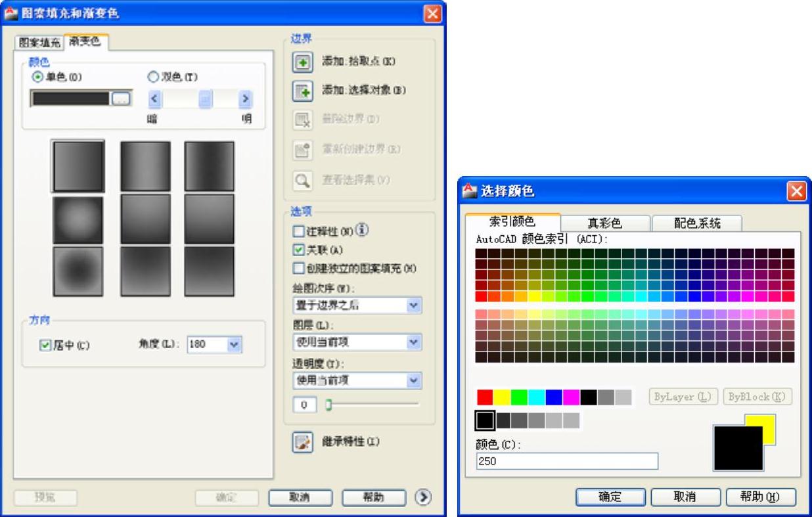The width and height of the screenshot is (812, 517).
Task: Click OK (确定) in Select Color dialog
Action: (x=610, y=497)
